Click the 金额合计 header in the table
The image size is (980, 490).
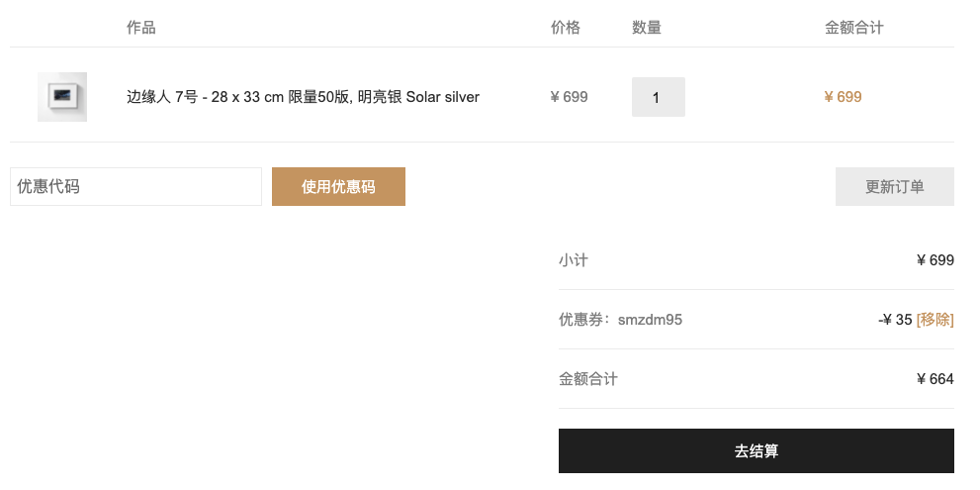pos(854,28)
